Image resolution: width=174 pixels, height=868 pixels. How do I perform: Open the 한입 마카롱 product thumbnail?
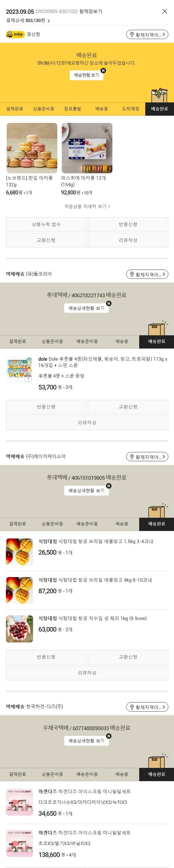[32, 148]
